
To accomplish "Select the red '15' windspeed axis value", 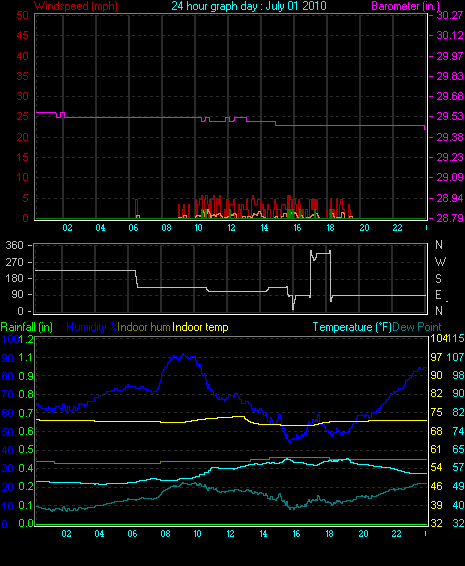I will (x=22, y=157).
